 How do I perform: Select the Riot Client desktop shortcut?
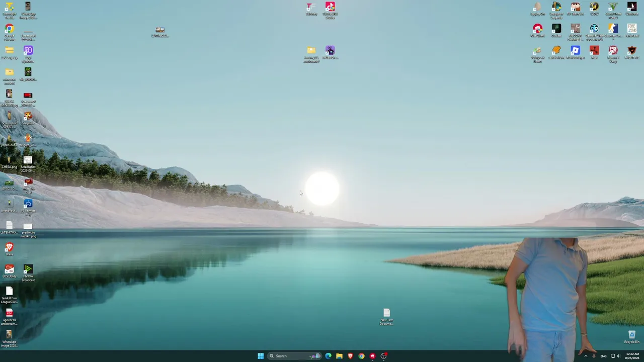click(537, 31)
